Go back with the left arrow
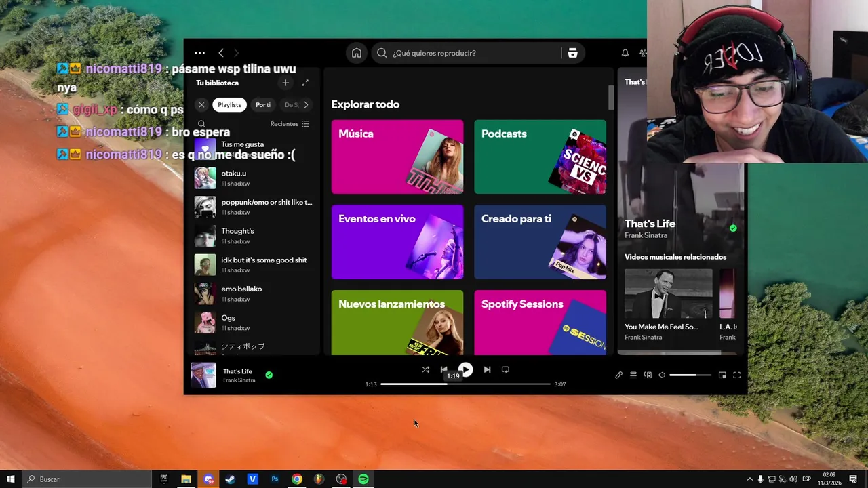868x488 pixels. pos(221,53)
